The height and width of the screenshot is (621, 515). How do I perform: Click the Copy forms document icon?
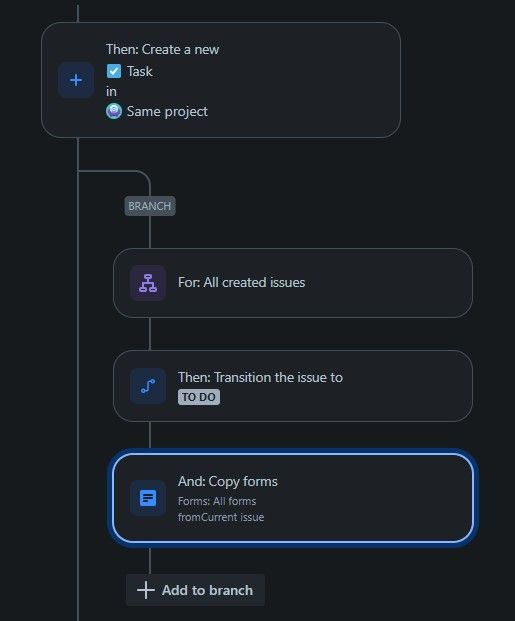[148, 498]
